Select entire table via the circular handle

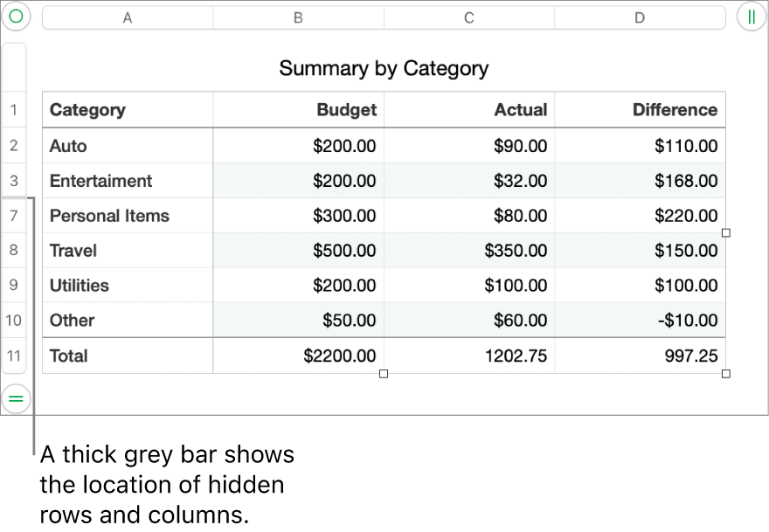click(x=16, y=16)
